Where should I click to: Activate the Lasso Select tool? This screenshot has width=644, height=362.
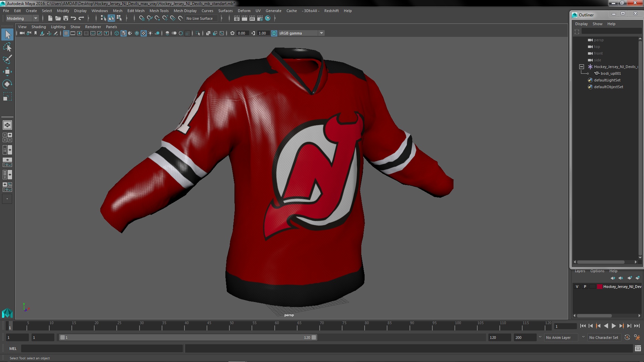(7, 47)
